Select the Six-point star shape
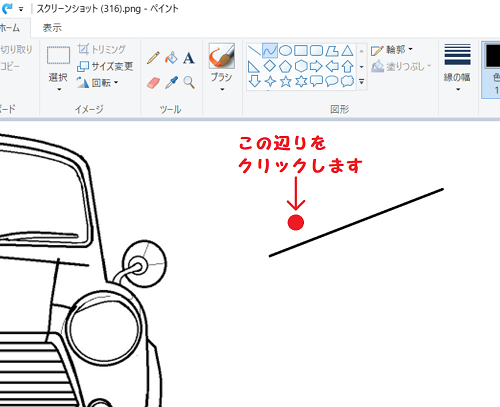Viewport: 500px width, 407px height. pos(301,81)
